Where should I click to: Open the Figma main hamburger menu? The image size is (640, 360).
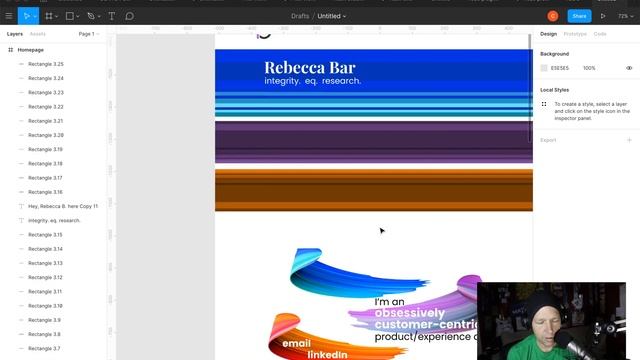[9, 16]
